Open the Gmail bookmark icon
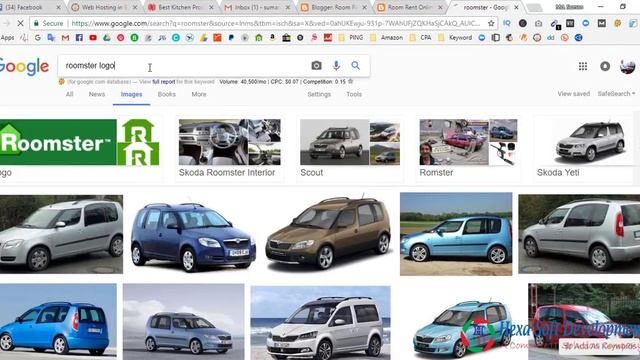 [x=65, y=38]
